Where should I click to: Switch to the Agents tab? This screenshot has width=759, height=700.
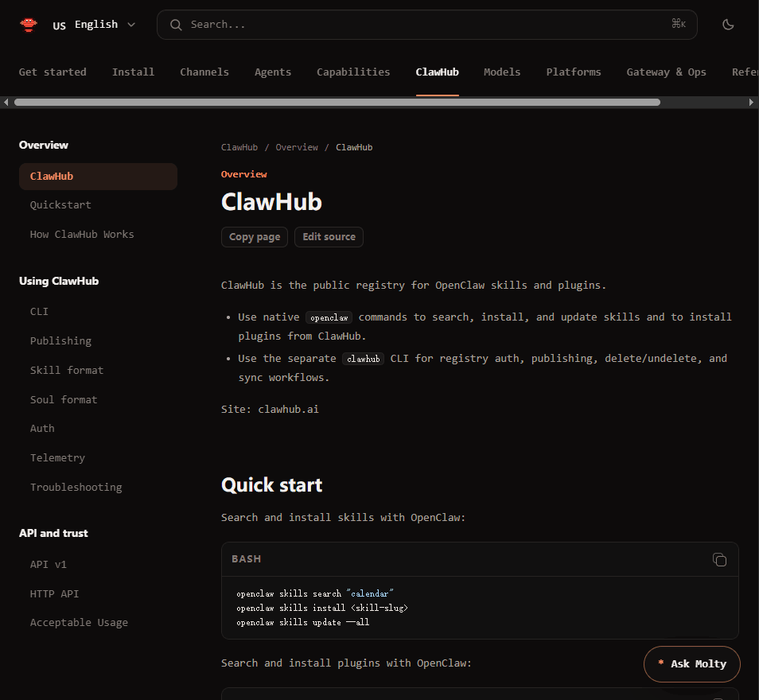click(x=273, y=72)
